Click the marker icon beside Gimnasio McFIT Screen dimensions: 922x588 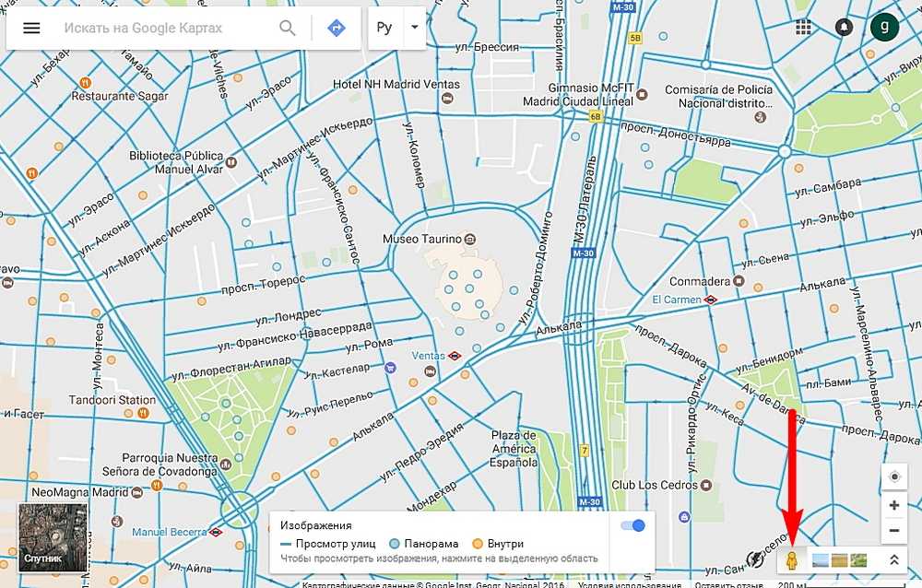point(642,94)
